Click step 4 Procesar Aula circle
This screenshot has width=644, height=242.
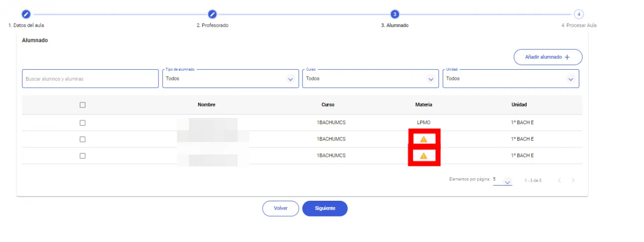coord(579,14)
